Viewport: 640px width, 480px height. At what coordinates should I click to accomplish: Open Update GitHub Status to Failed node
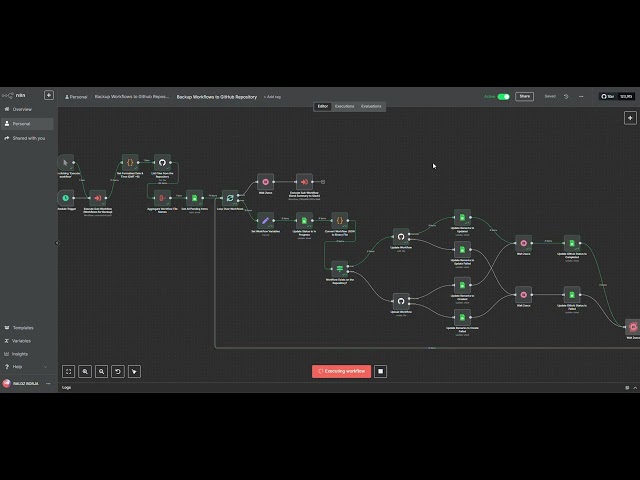(x=572, y=294)
